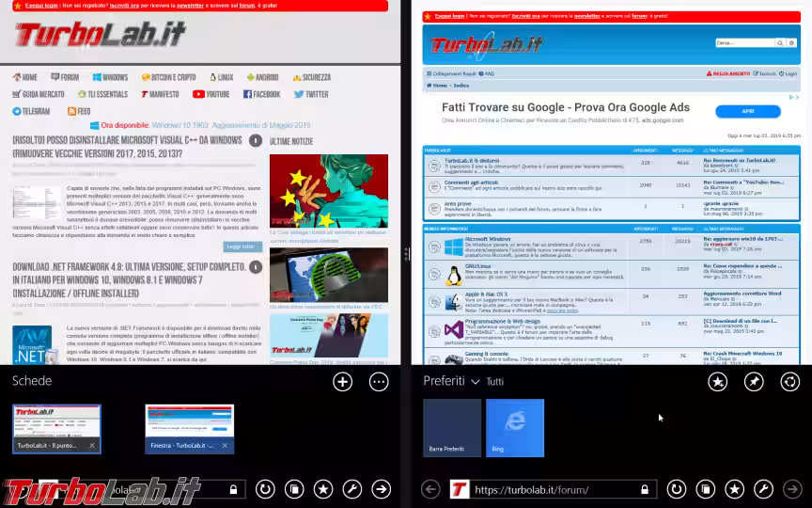
Task: Click 'Leggi tutto' under the Visual C++ article
Action: (242, 246)
